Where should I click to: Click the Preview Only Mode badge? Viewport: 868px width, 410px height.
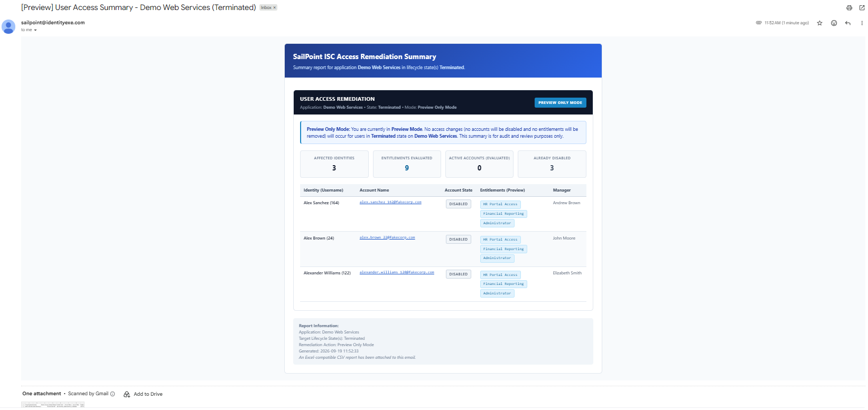(x=560, y=103)
